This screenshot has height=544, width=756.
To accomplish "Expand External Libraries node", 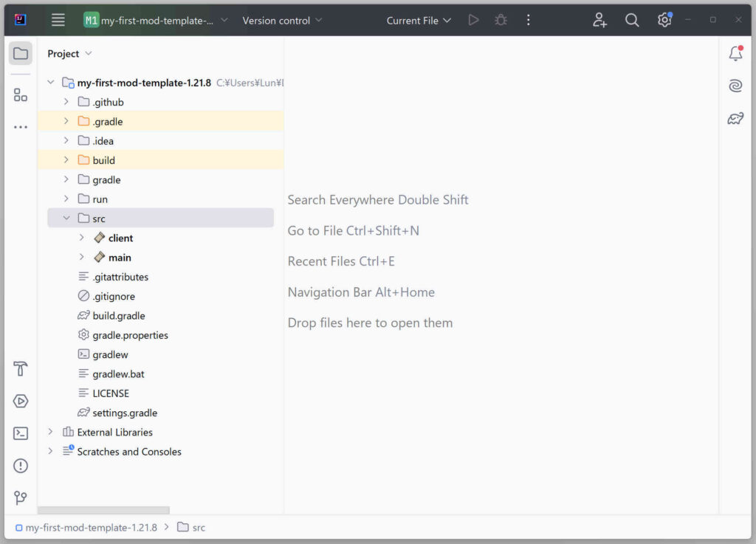I will point(51,432).
